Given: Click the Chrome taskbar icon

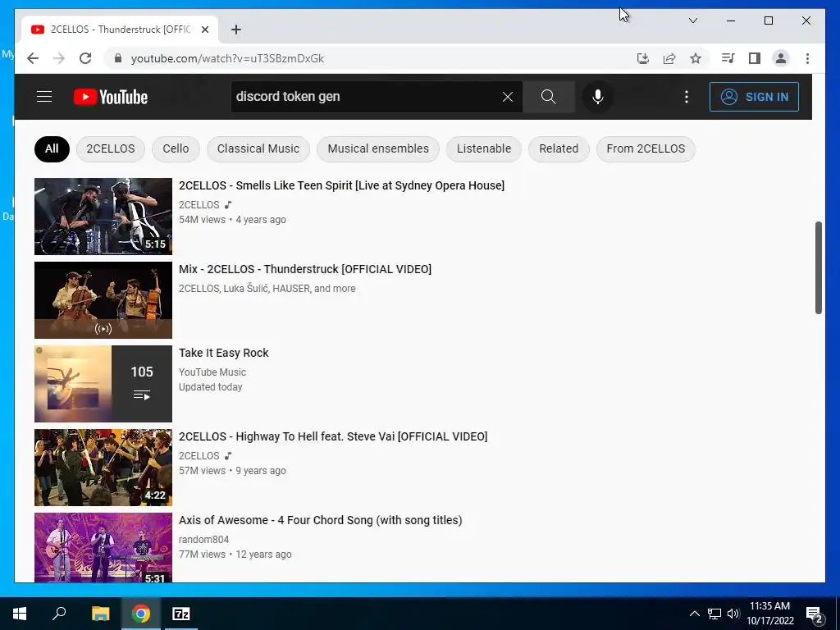Looking at the screenshot, I should [x=141, y=614].
